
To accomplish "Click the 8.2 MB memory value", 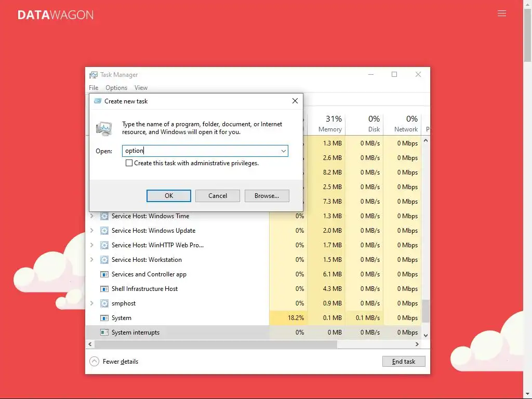I will tap(332, 172).
